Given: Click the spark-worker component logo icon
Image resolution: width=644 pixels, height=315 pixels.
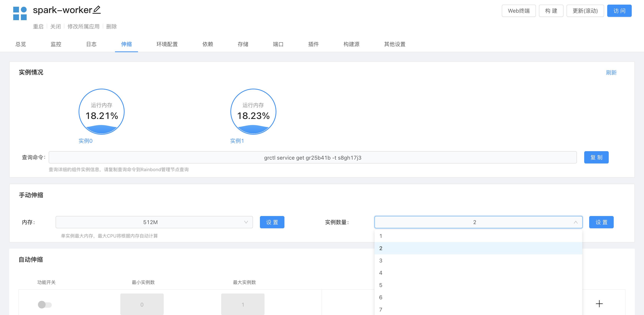Looking at the screenshot, I should click(x=20, y=13).
